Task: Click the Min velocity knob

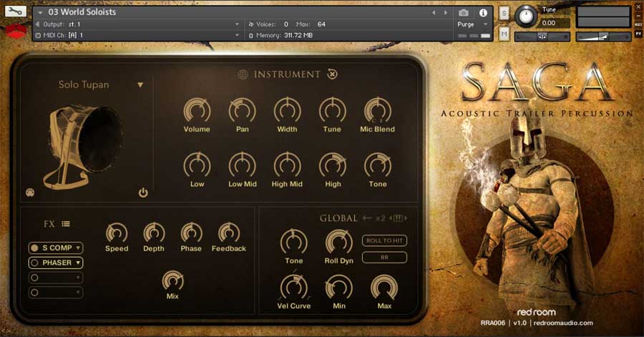Action: click(x=339, y=288)
